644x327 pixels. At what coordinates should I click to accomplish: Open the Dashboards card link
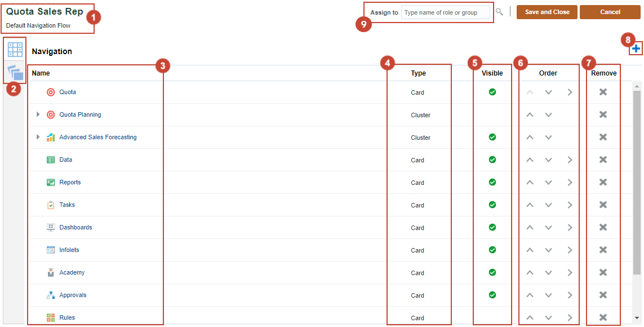75,227
